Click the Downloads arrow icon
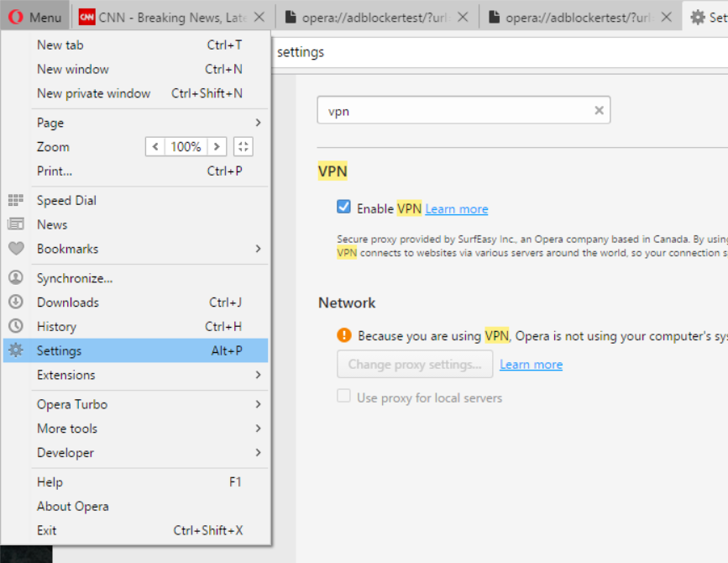 tap(16, 302)
